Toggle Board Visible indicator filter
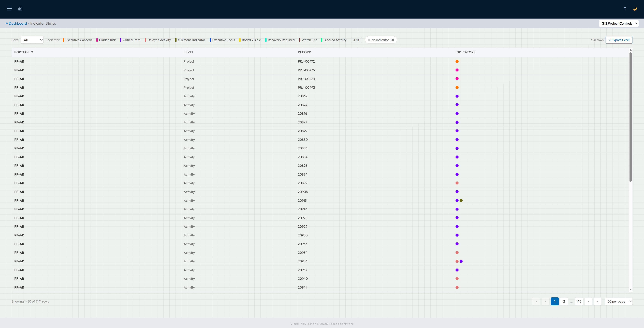 click(250, 40)
